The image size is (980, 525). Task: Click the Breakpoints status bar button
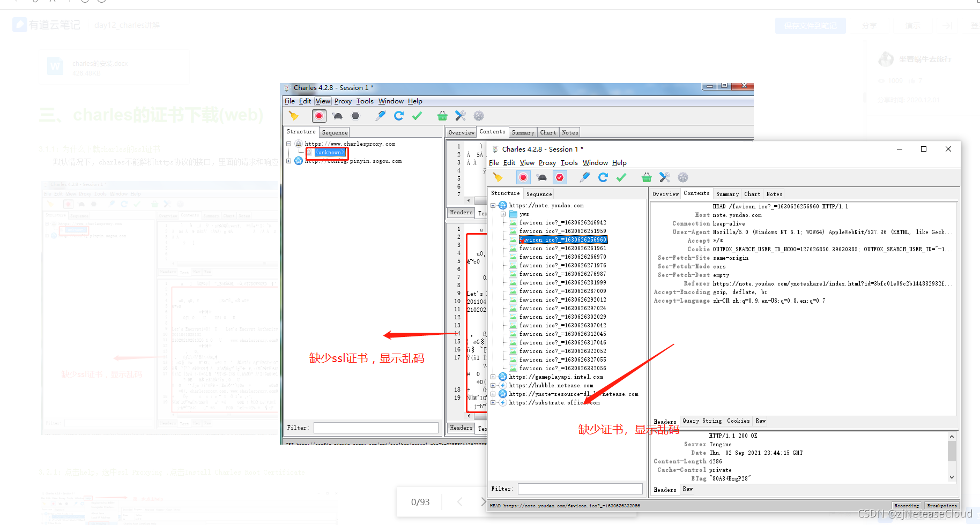point(941,506)
